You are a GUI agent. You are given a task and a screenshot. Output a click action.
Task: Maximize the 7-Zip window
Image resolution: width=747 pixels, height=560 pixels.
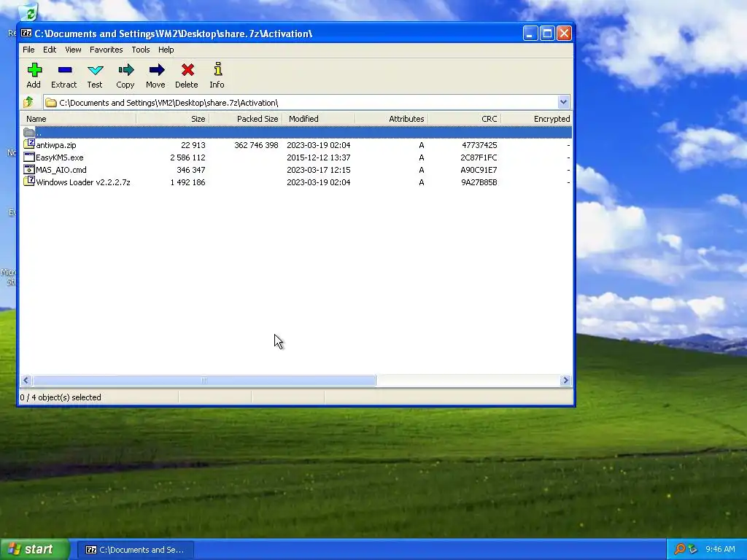tap(547, 34)
